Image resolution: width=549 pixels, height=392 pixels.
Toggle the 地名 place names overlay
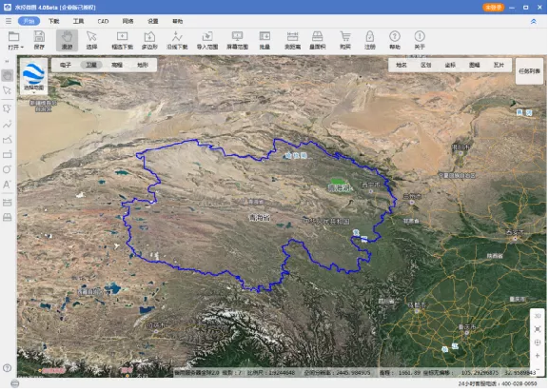click(x=402, y=65)
